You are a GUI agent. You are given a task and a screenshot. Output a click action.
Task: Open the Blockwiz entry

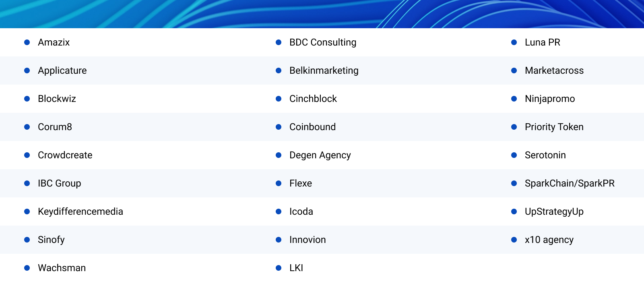pyautogui.click(x=57, y=99)
